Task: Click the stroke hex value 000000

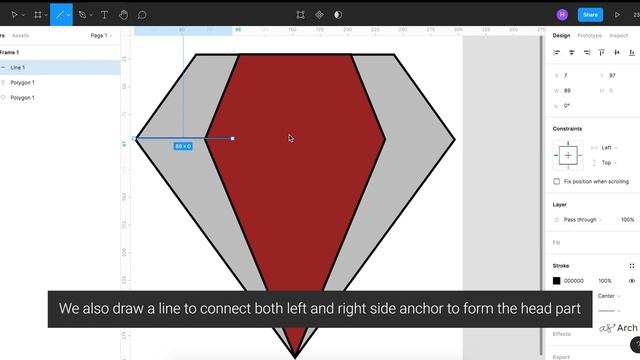Action: tap(573, 281)
